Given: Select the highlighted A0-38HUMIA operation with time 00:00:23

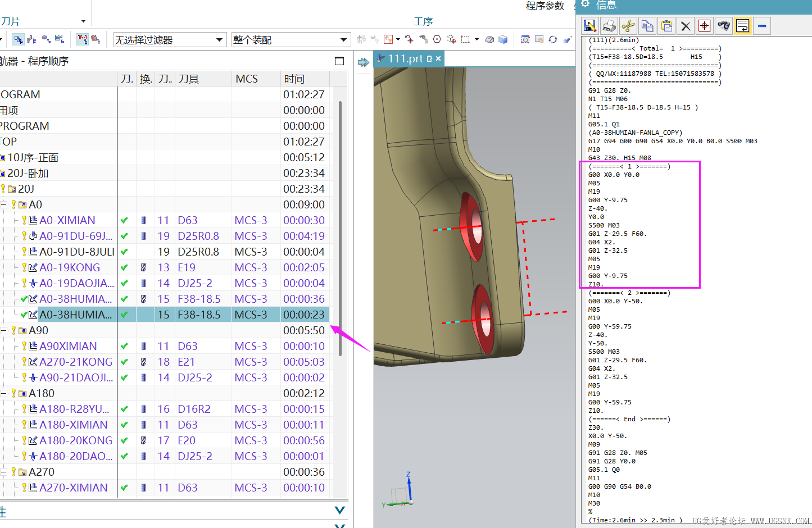Looking at the screenshot, I should point(75,315).
